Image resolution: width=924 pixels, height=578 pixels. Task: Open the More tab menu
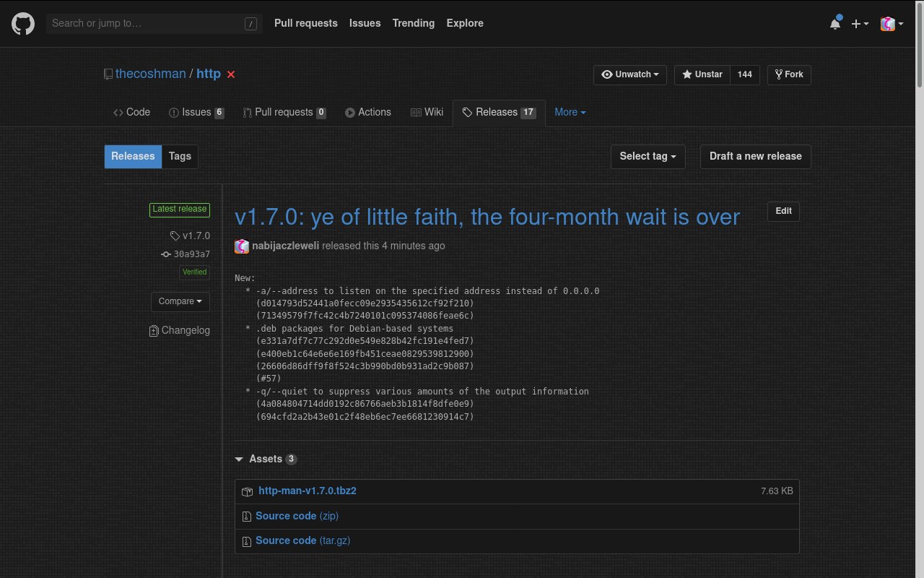coord(570,112)
